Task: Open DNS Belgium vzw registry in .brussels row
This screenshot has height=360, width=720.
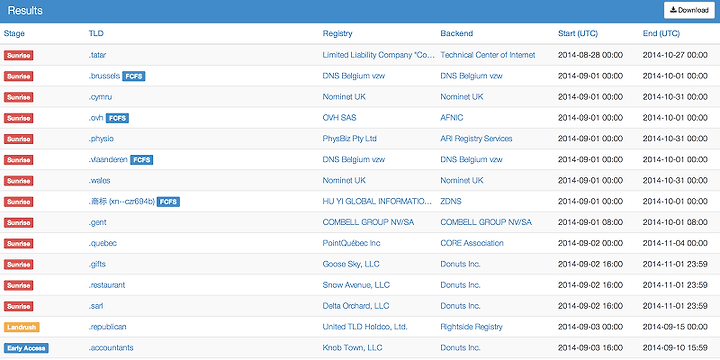Action: point(354,76)
